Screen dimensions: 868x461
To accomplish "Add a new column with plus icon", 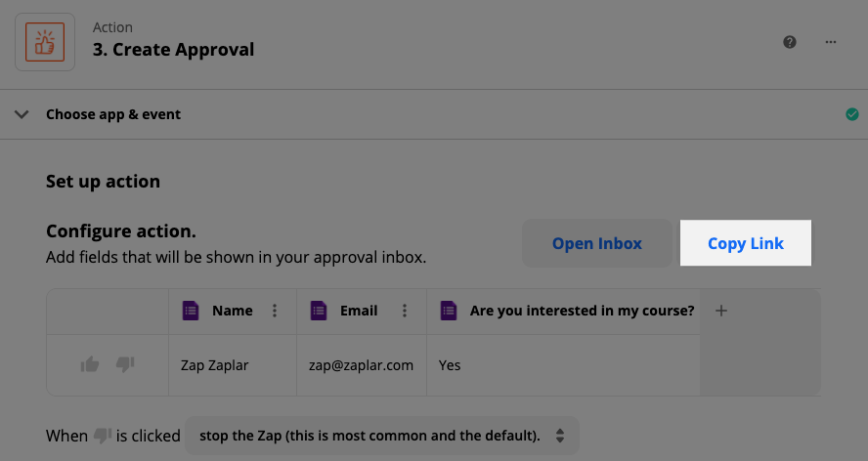I will pyautogui.click(x=720, y=311).
